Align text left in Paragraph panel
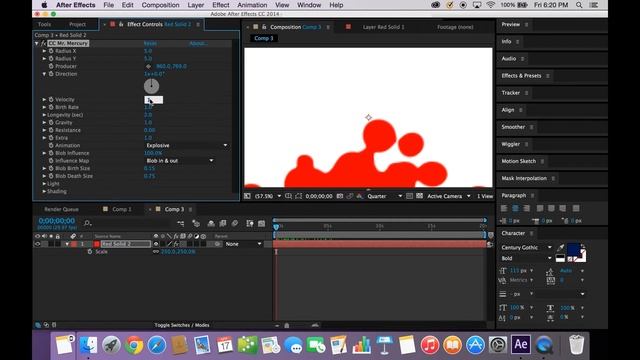This screenshot has width=640, height=360. point(504,209)
